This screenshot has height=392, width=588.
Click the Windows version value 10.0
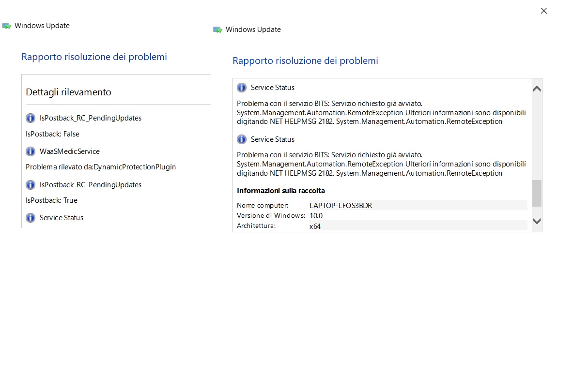click(316, 215)
